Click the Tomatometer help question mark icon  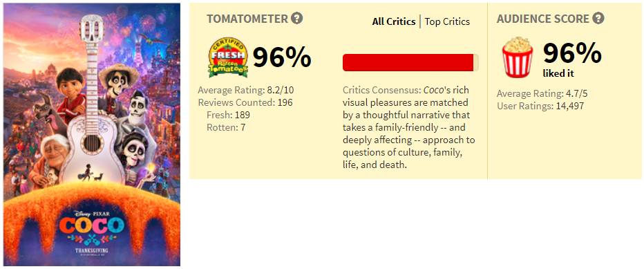click(x=296, y=19)
